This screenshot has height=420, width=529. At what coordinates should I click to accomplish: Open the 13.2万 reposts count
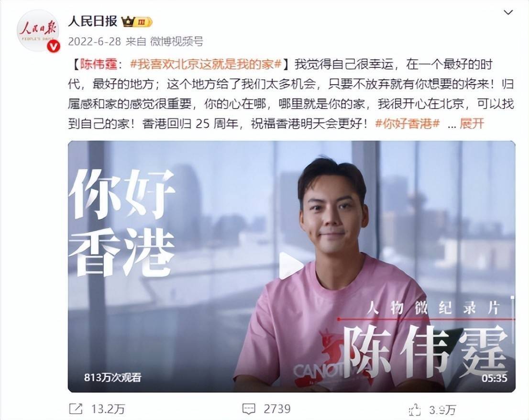[x=108, y=409]
